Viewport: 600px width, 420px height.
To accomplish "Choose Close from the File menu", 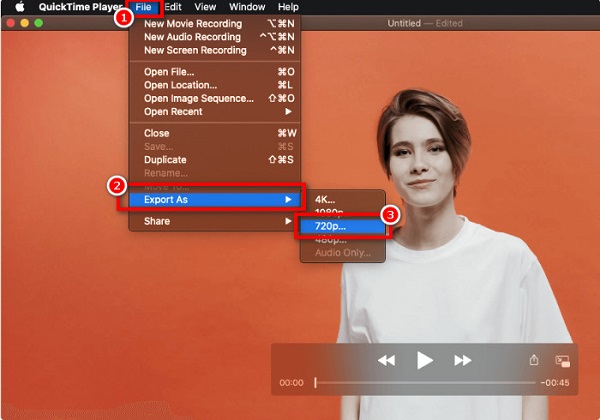I will [x=215, y=133].
